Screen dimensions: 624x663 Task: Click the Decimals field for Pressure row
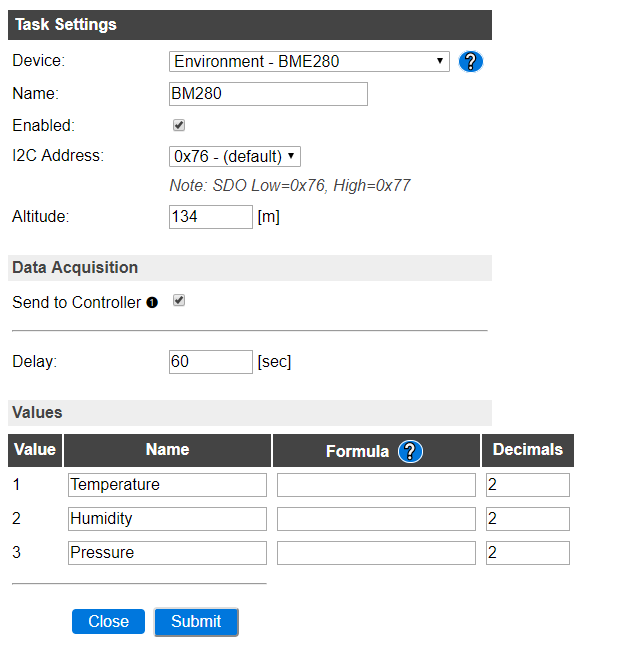click(x=528, y=553)
